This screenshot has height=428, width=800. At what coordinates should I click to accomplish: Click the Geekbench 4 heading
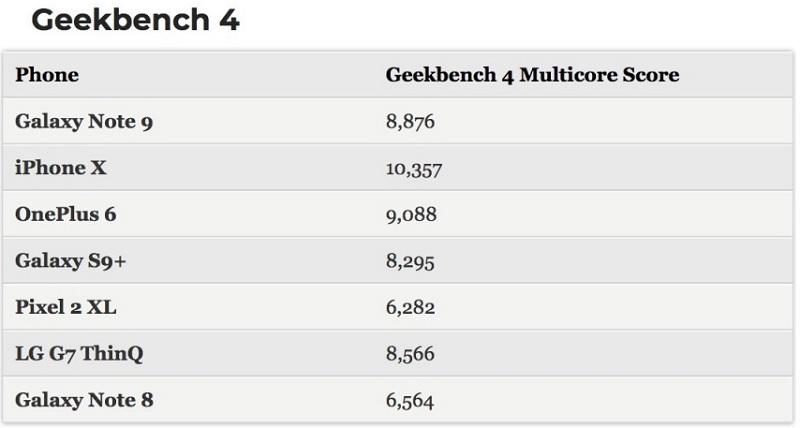[135, 20]
